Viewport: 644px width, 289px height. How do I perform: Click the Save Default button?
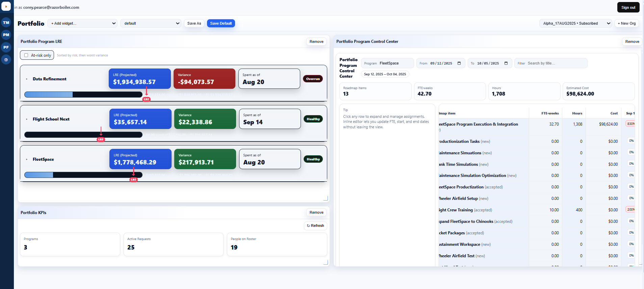(221, 23)
